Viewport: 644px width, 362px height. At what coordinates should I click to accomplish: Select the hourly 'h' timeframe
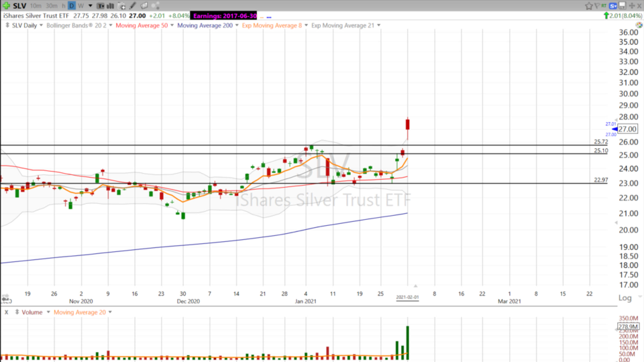tap(64, 6)
